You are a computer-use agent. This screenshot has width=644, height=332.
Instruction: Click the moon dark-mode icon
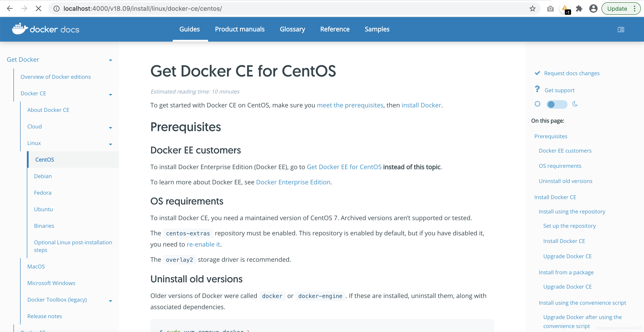(x=575, y=104)
